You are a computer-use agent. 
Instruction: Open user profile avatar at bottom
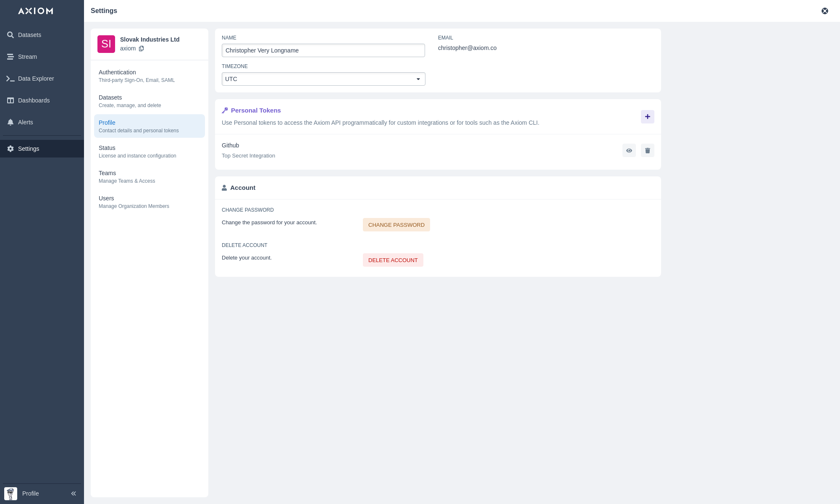tap(10, 493)
